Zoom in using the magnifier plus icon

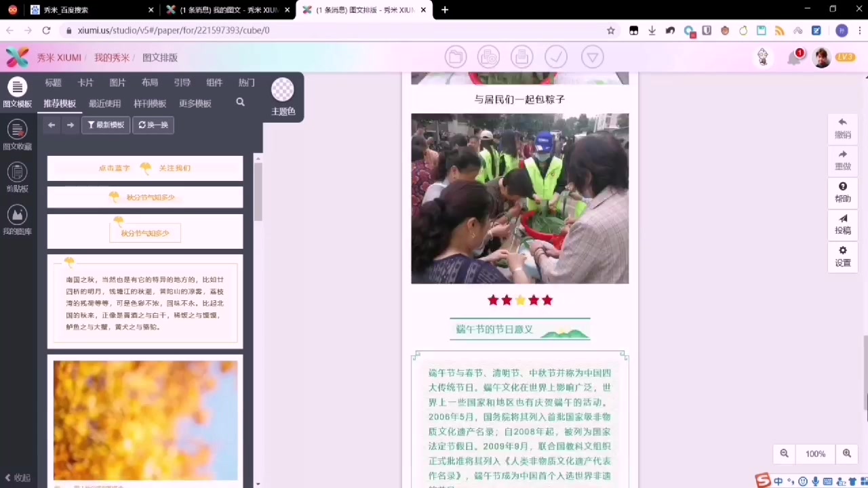click(846, 453)
